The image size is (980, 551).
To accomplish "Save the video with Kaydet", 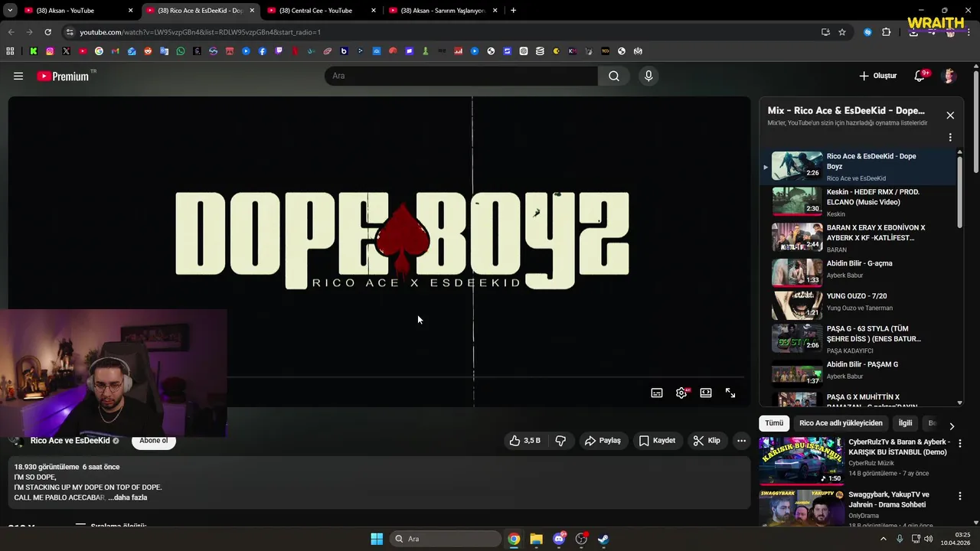I will pos(657,441).
